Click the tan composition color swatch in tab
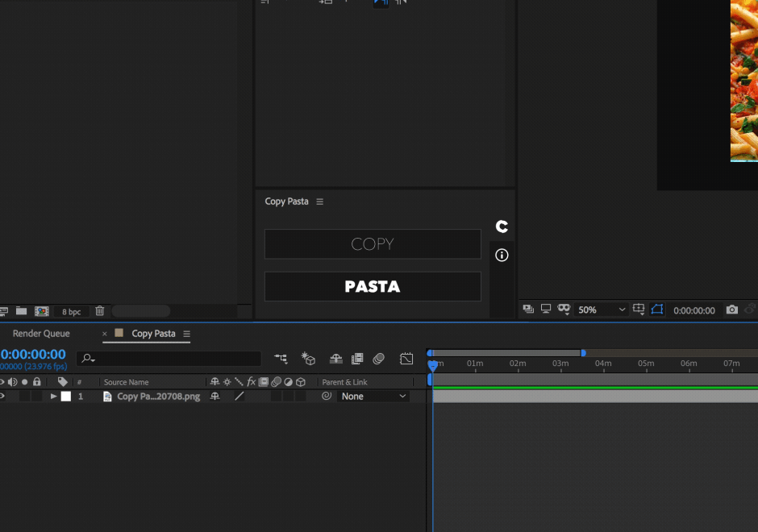Image resolution: width=758 pixels, height=532 pixels. [x=119, y=333]
